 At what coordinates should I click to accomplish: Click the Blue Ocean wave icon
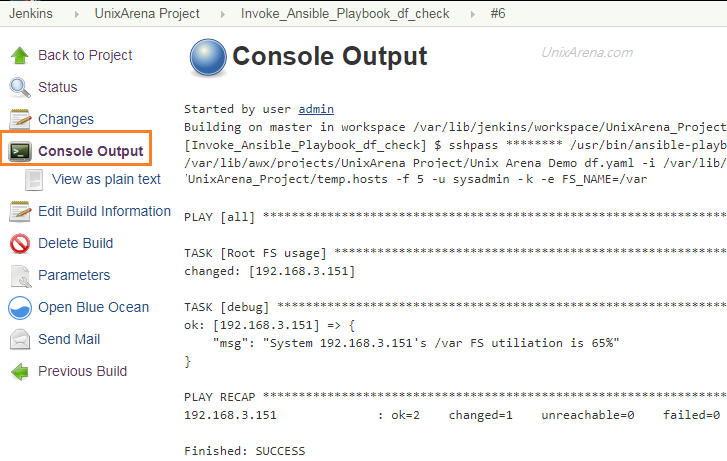coord(20,307)
